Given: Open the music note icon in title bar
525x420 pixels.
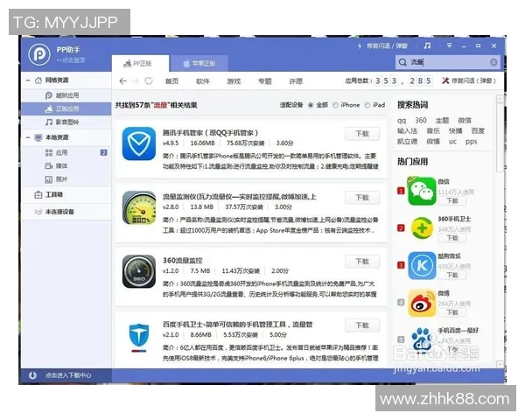Looking at the screenshot, I should [427, 45].
